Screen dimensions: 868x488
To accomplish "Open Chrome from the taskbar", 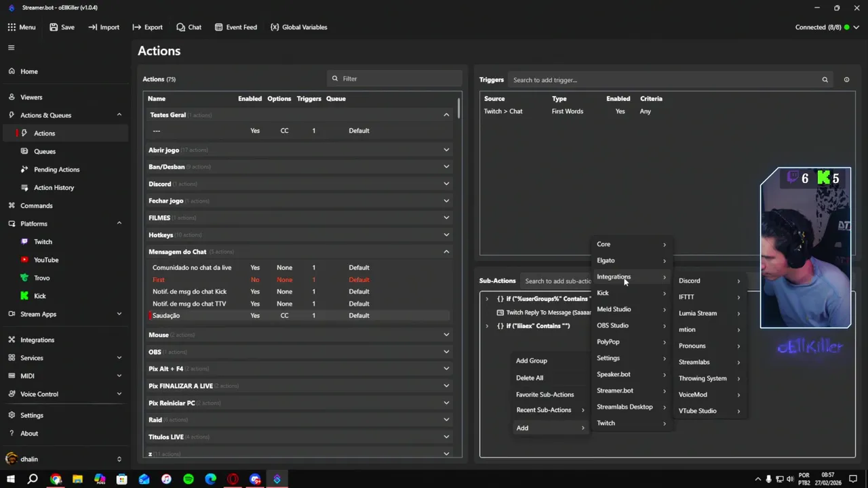I will [x=56, y=479].
